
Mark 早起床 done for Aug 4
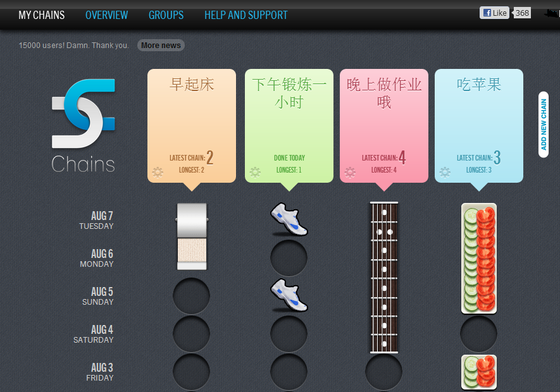click(192, 333)
